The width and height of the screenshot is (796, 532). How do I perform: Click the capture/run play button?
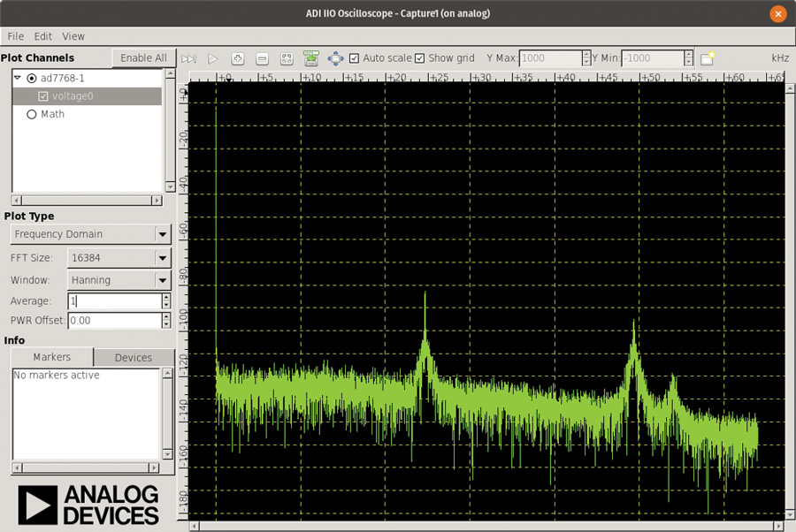click(212, 58)
